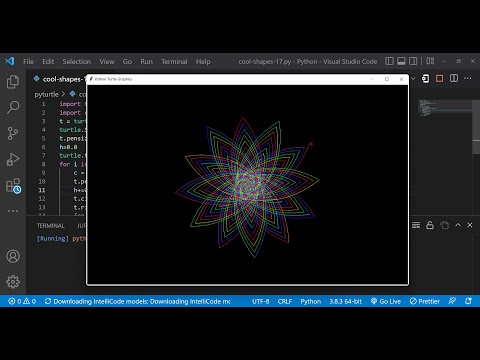Show additional activity bar views (ellipsis)
Screen dimensions: 480x360
[x=13, y=211]
